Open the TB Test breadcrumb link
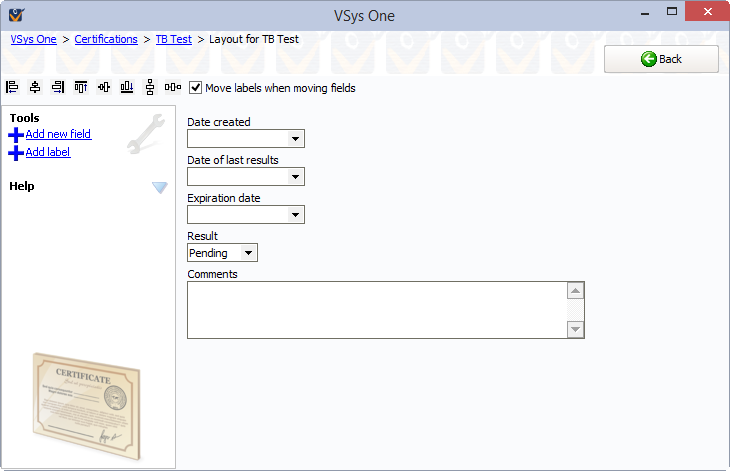Screen dimensions: 730x471 point(173,40)
